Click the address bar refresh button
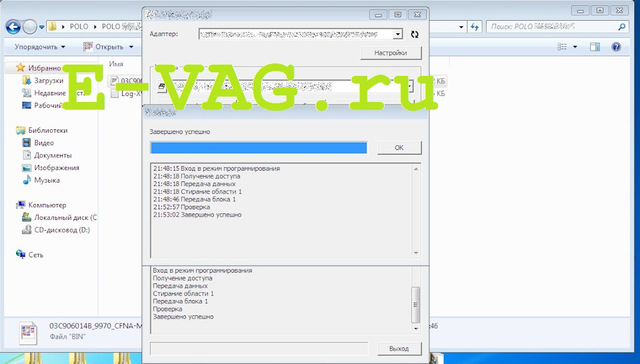Viewport: 640px width, 364px height. coord(474,27)
